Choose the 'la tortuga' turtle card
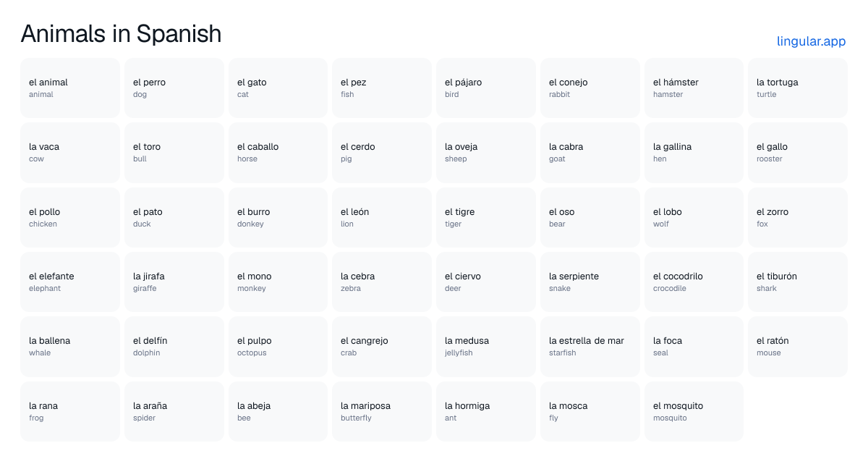The width and height of the screenshot is (868, 456). point(798,88)
